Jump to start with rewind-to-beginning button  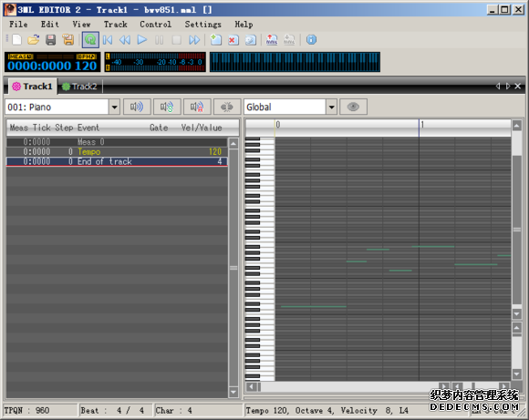click(108, 40)
